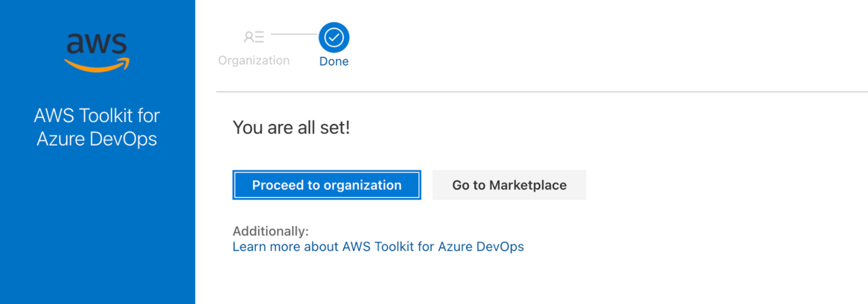The width and height of the screenshot is (868, 304).
Task: Click the AWS Toolkit for Azure DevOps title
Action: pyautogui.click(x=97, y=127)
